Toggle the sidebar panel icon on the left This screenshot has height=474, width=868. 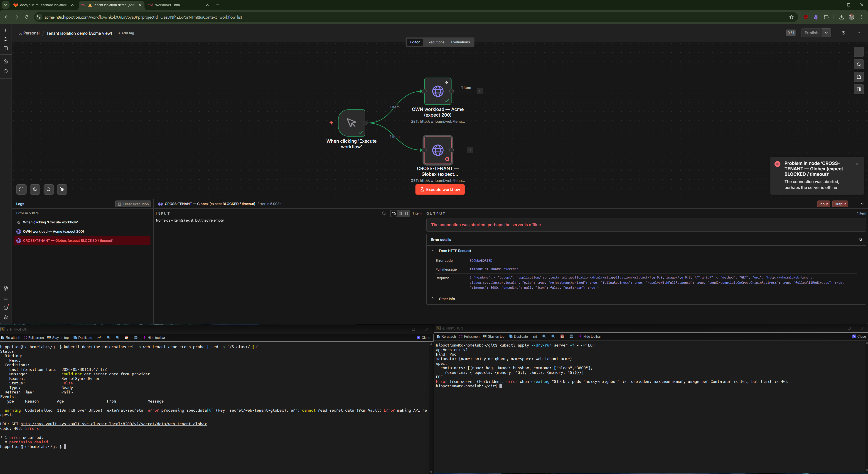pos(6,49)
